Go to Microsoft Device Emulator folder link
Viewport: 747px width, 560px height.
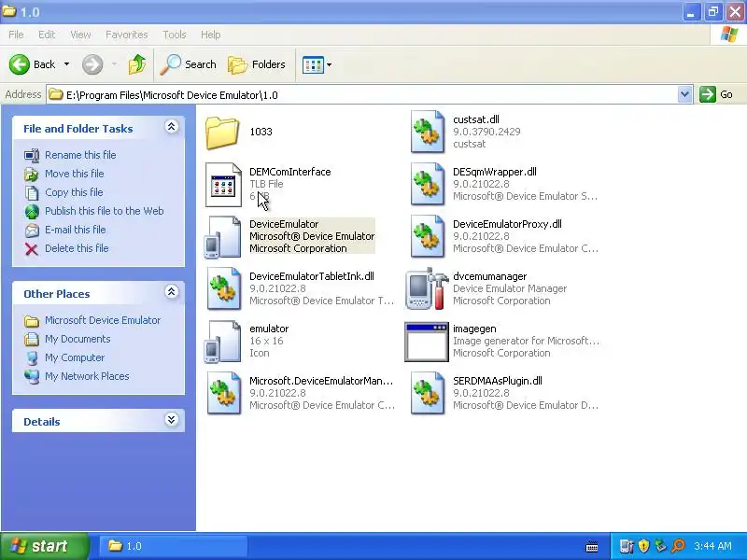103,320
